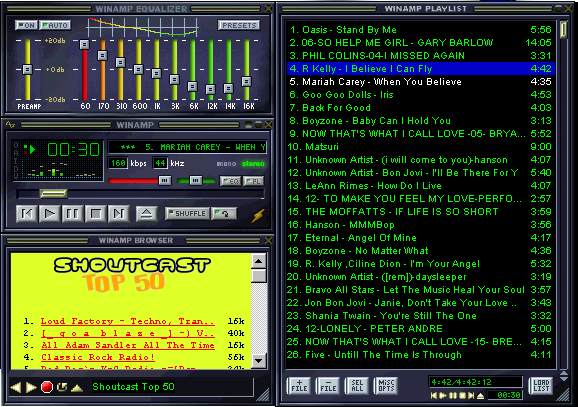Toggle equalizer AUTO button
The width and height of the screenshot is (578, 407).
click(x=55, y=25)
